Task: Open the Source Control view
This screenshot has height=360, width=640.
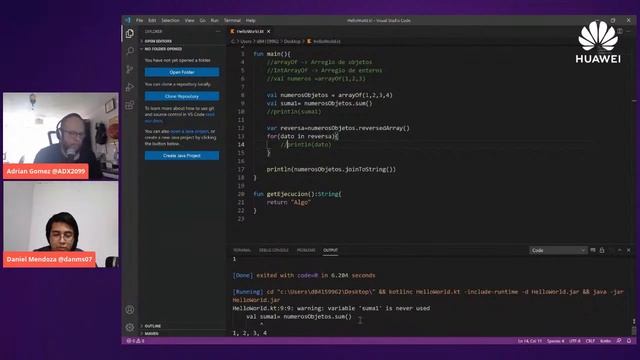Action: (x=130, y=69)
